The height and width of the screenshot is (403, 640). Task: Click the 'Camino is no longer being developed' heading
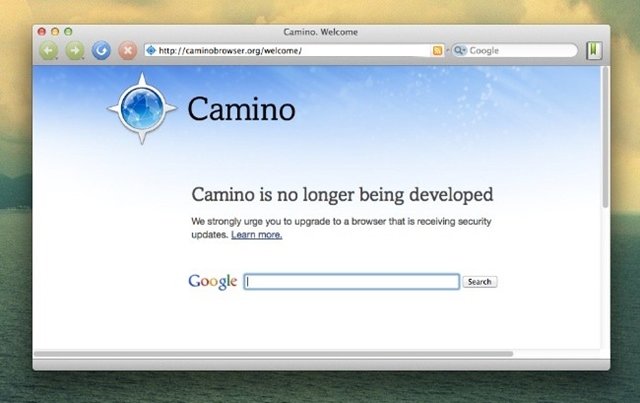click(x=342, y=195)
